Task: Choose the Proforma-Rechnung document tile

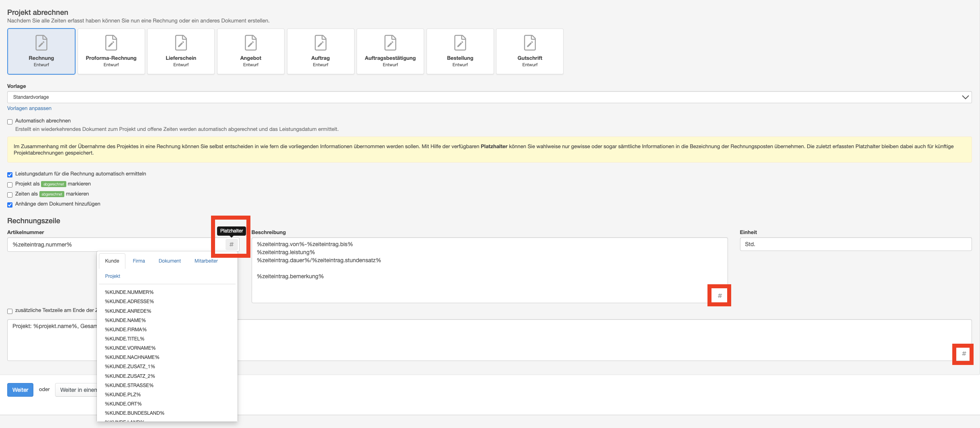Action: (x=111, y=51)
